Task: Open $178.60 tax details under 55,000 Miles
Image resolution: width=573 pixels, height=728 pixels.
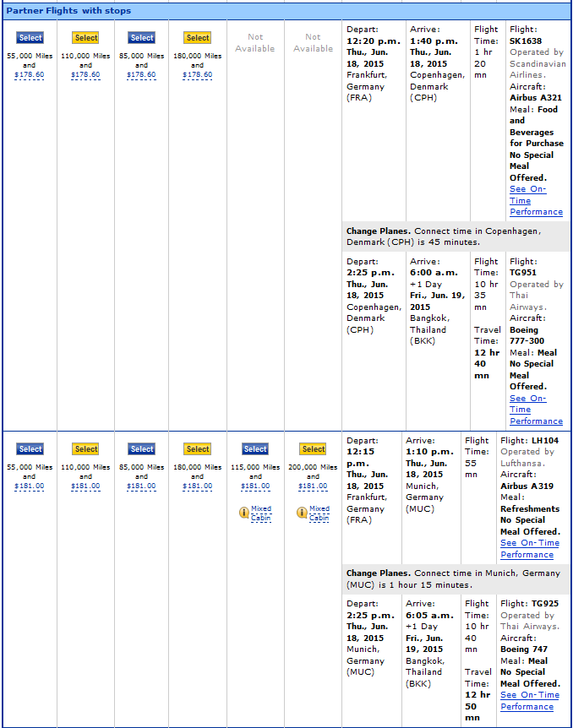Action: 30,75
